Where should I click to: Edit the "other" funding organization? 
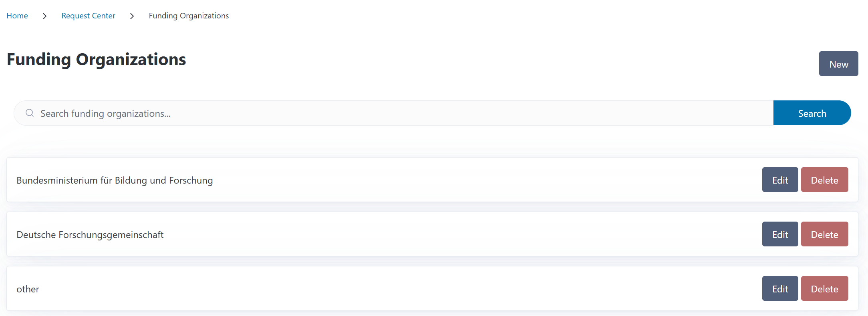click(780, 289)
